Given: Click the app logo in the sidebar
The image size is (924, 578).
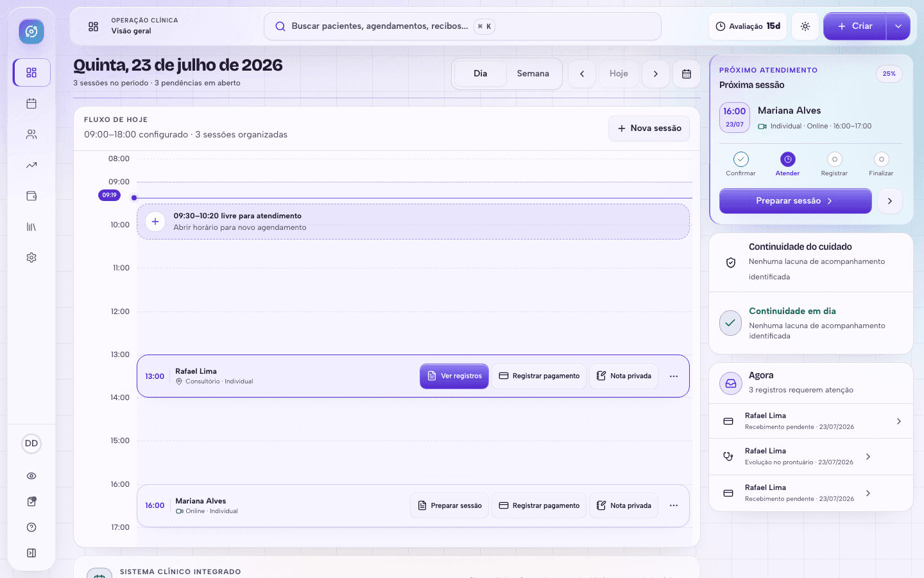Looking at the screenshot, I should click(x=31, y=31).
